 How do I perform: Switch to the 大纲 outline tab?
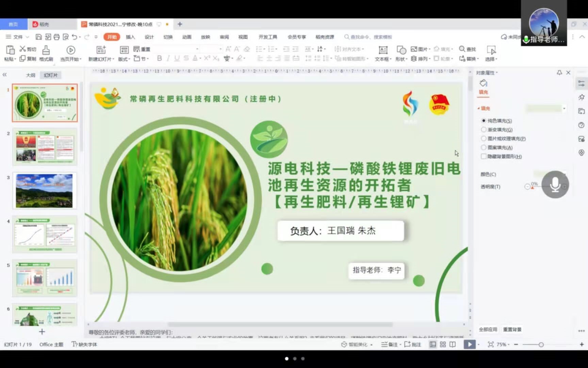click(31, 75)
